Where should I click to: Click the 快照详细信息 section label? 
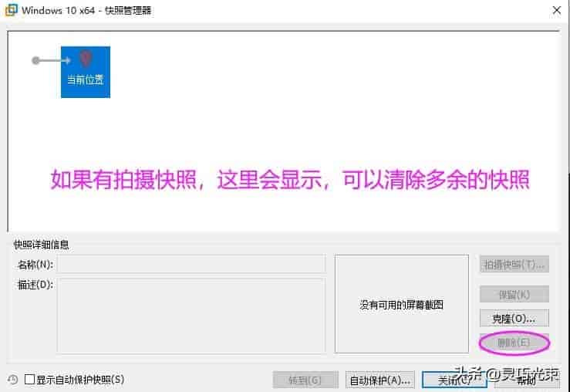pyautogui.click(x=41, y=245)
